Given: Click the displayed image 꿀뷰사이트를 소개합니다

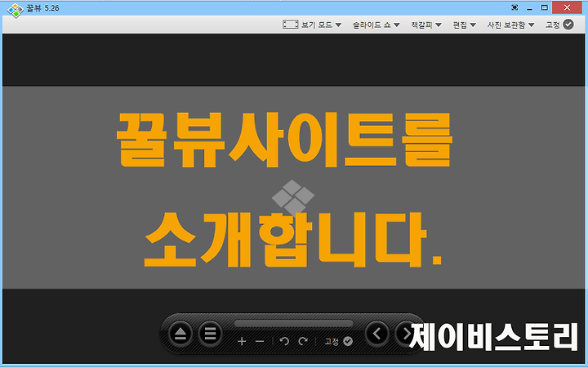Looking at the screenshot, I should pyautogui.click(x=294, y=187).
